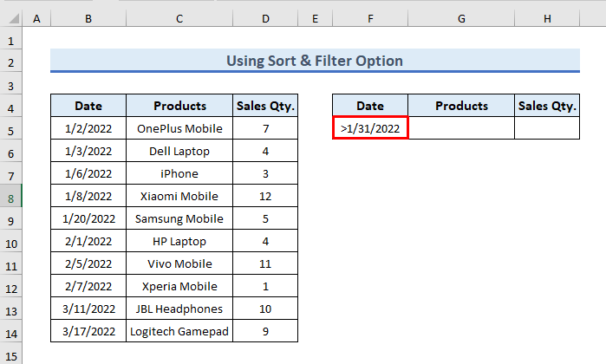Click the Logitech Gamepad cell

pyautogui.click(x=179, y=332)
